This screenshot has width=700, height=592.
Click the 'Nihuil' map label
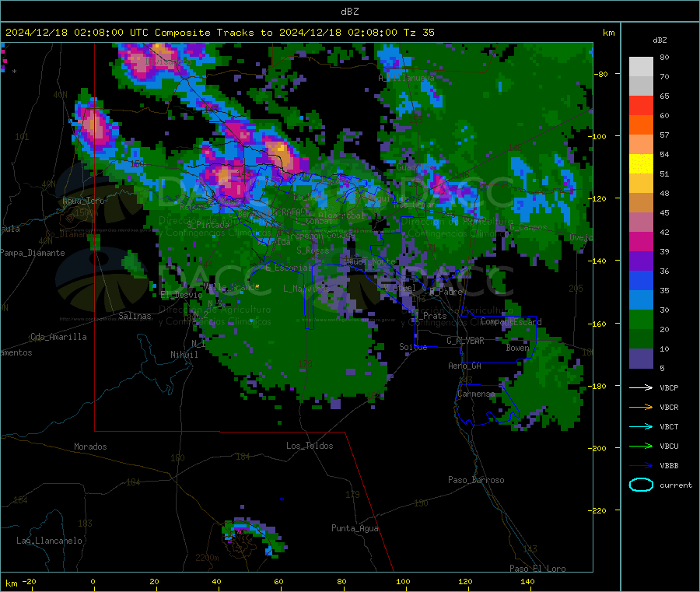pyautogui.click(x=184, y=355)
